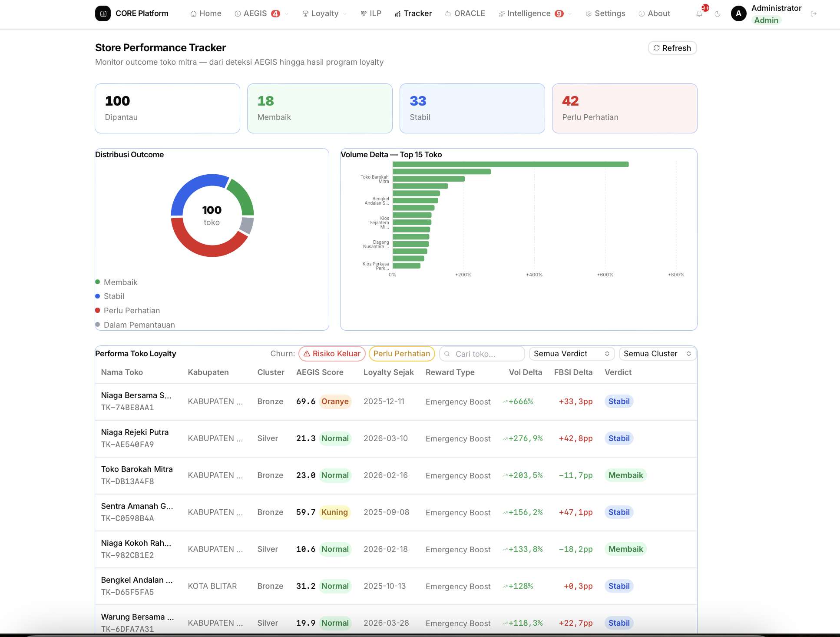Open the Semua Cluster dropdown
This screenshot has width=840, height=637.
pos(658,354)
